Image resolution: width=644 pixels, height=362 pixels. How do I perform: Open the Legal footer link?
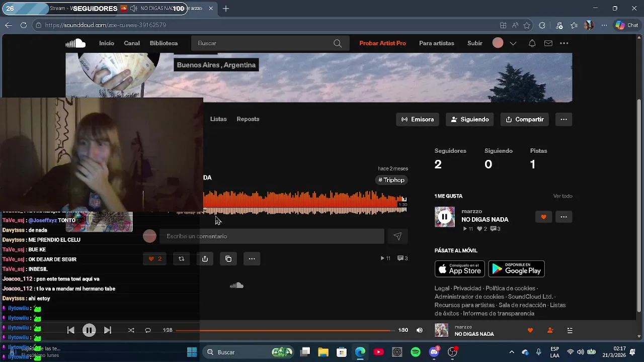[x=442, y=288]
